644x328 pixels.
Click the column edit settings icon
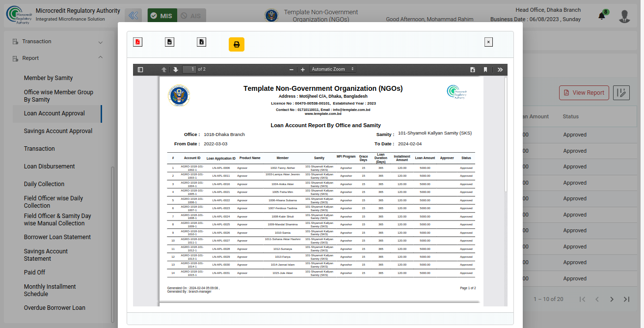click(x=621, y=93)
